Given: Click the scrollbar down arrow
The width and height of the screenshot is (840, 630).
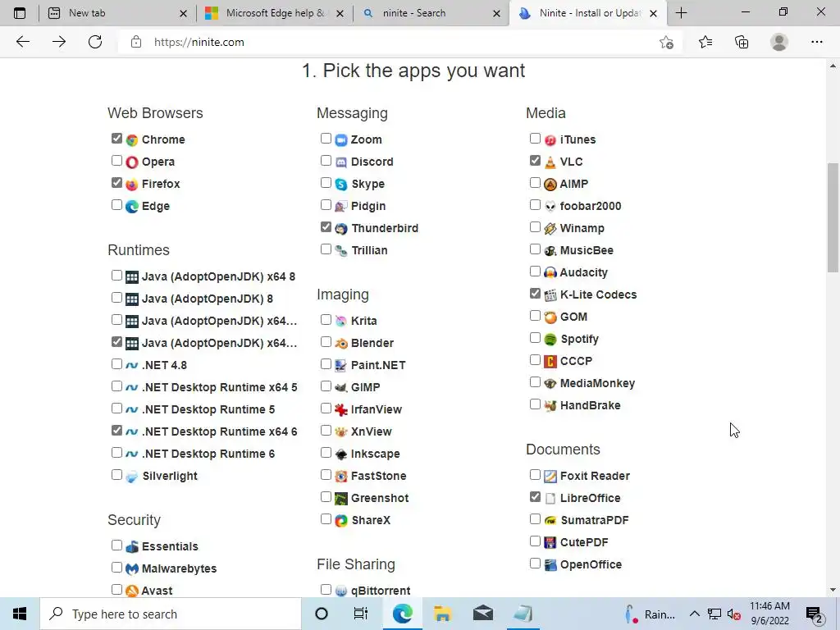Looking at the screenshot, I should [833, 590].
